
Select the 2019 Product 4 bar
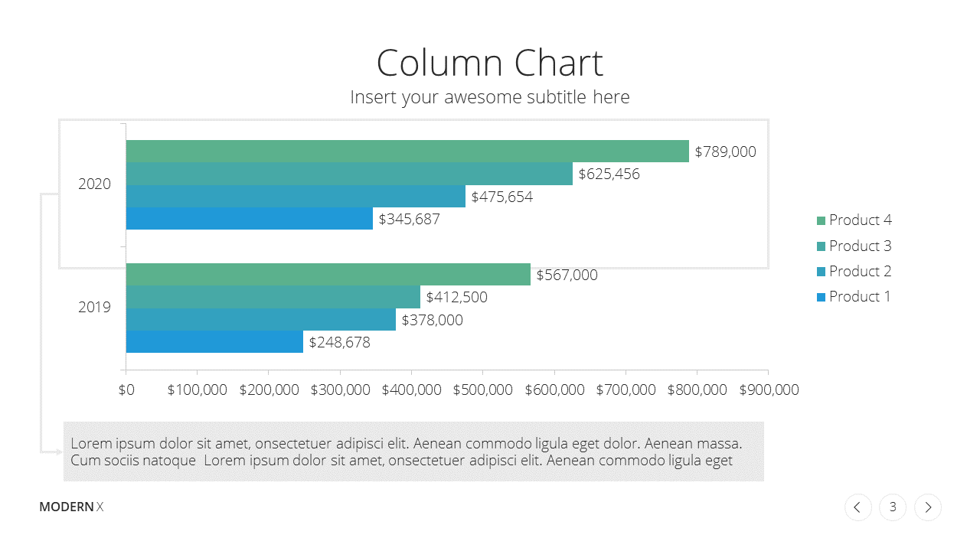click(x=328, y=275)
